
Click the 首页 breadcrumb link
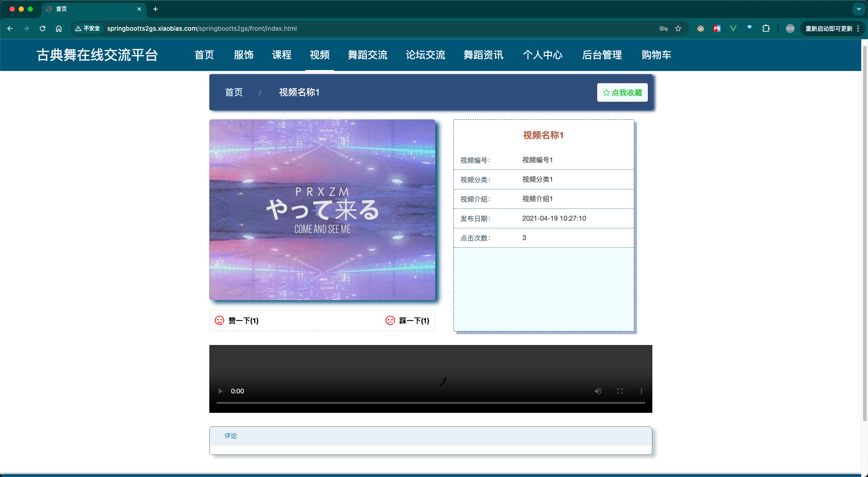(x=234, y=92)
